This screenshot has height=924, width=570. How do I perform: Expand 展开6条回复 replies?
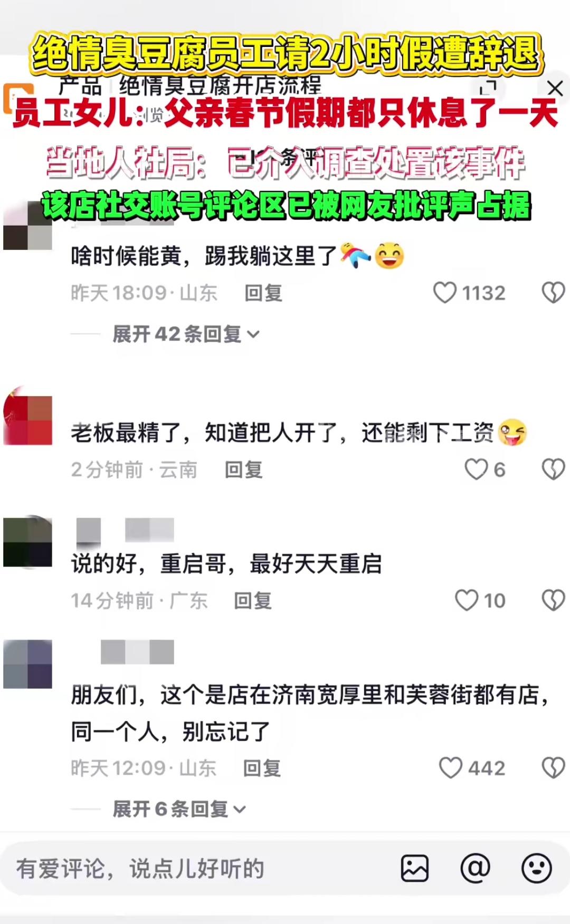click(179, 808)
